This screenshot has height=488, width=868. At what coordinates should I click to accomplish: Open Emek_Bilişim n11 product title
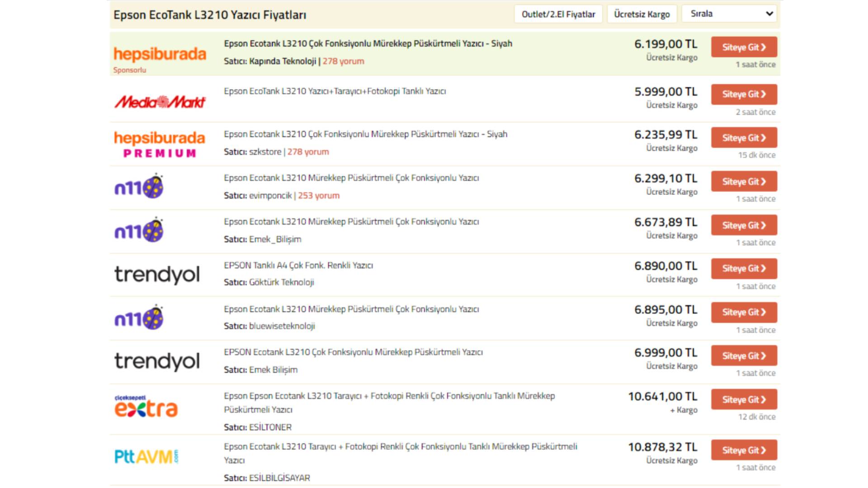tap(351, 222)
